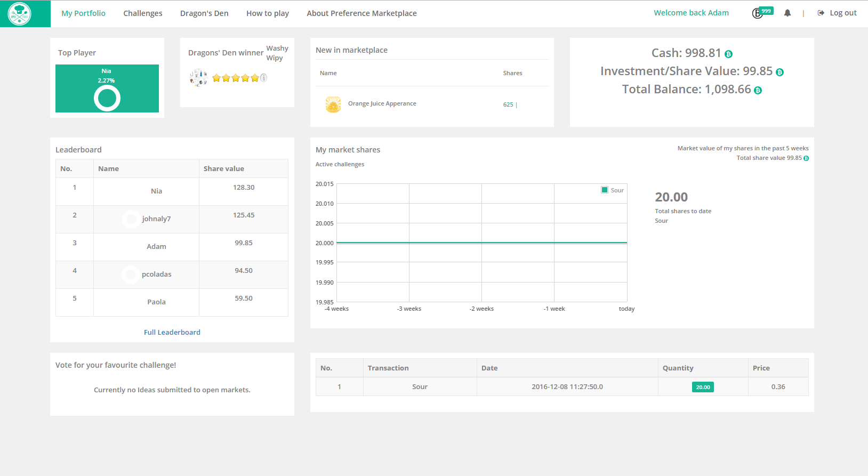Open About Preference Marketplace

(361, 13)
